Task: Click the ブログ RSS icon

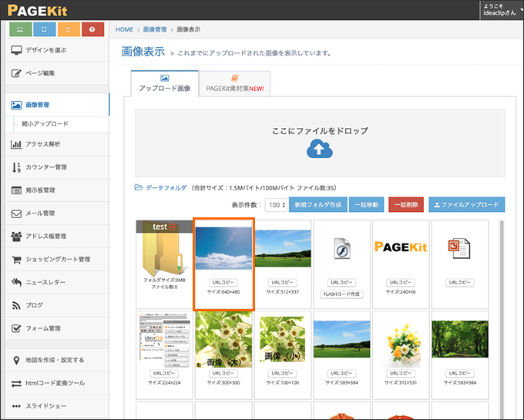Action: pyautogui.click(x=16, y=305)
